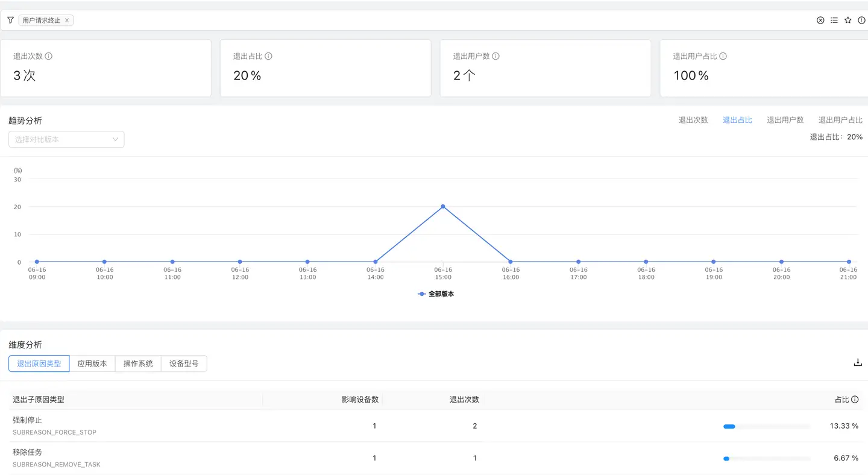Click the 20:00 data point on chart
Image resolution: width=868 pixels, height=475 pixels.
(x=781, y=262)
